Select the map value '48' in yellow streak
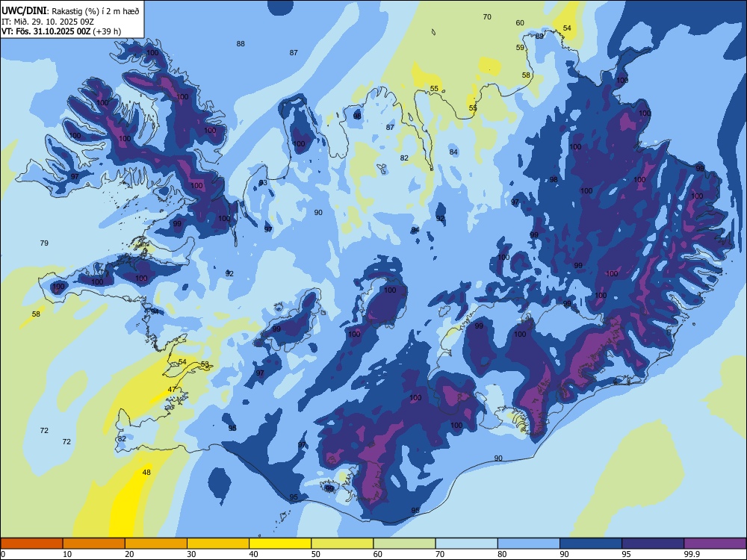This screenshot has height=560, width=747. tap(146, 473)
